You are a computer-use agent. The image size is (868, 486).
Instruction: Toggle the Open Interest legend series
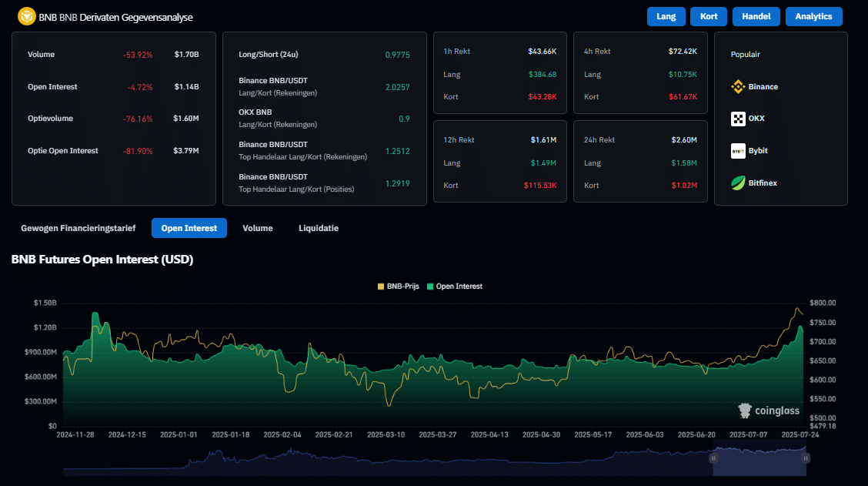[x=455, y=287]
